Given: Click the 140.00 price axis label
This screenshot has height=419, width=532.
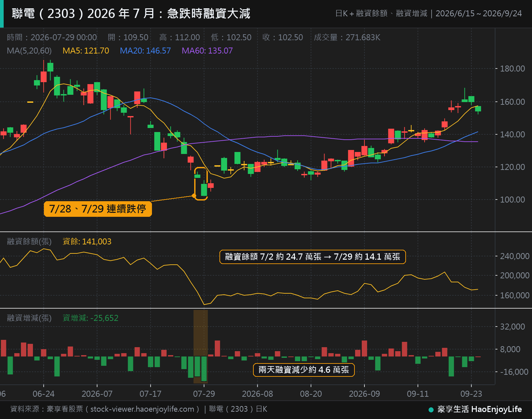Looking at the screenshot, I should [512, 134].
